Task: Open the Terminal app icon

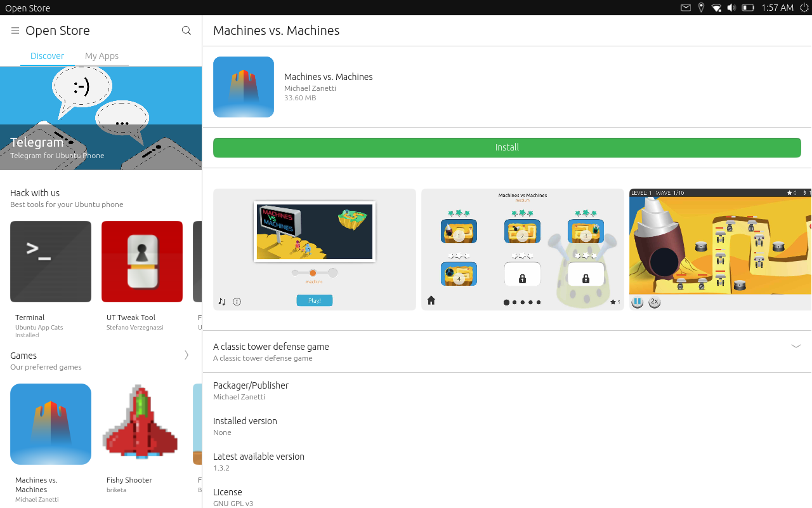Action: tap(51, 262)
